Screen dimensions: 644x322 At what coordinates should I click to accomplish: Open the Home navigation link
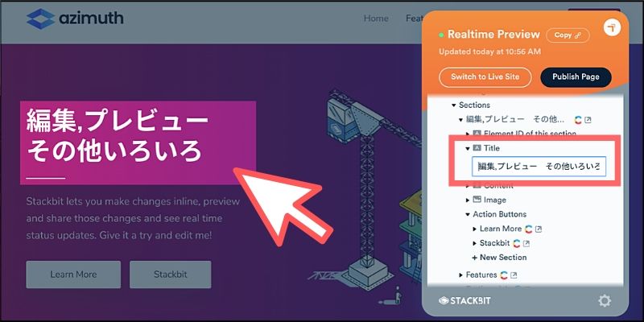point(376,19)
